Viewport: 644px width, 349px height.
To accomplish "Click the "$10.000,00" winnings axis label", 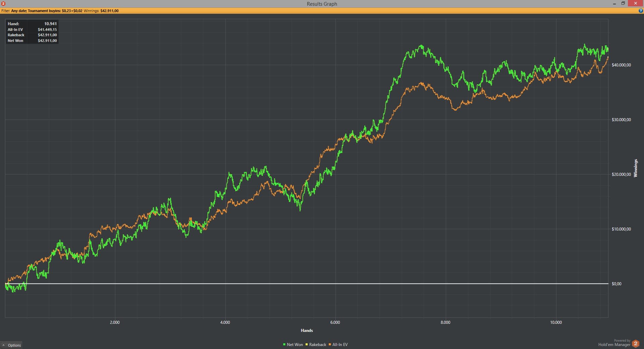I will click(621, 229).
